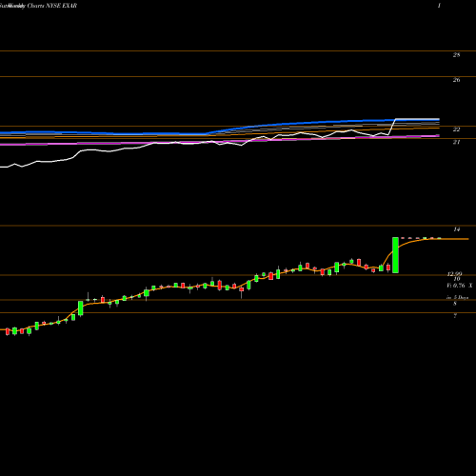Click the 28 price axis label
The image size is (476, 476).
[x=456, y=55]
